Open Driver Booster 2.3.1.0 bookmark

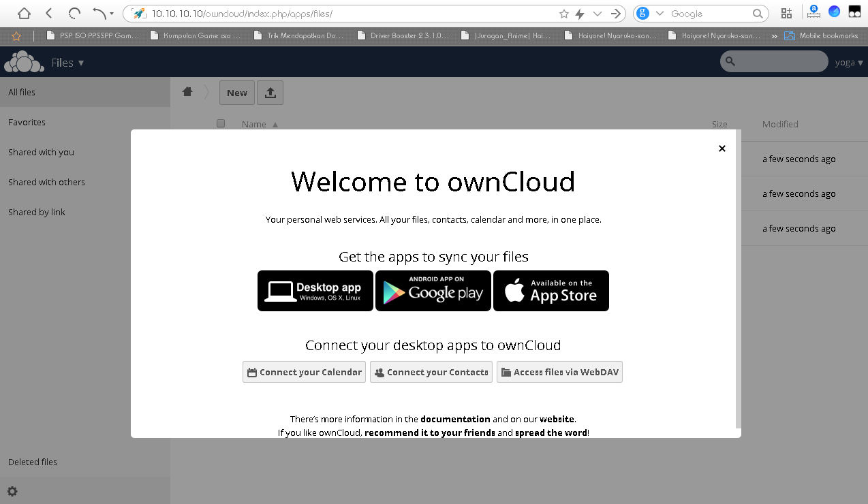[x=403, y=35]
